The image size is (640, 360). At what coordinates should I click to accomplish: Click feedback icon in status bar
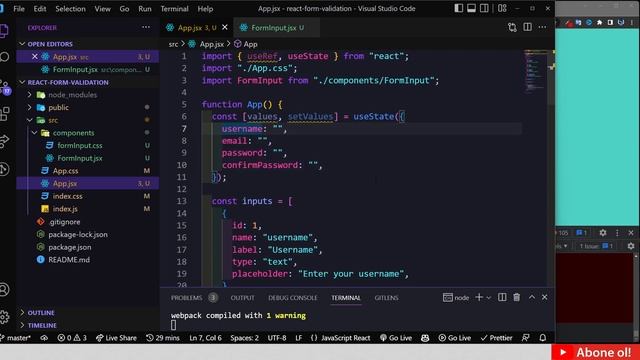click(x=526, y=338)
